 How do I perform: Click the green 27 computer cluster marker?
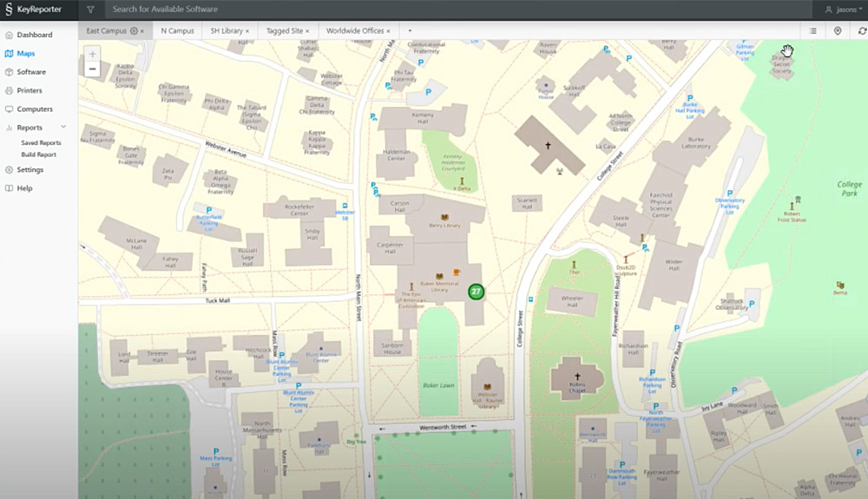click(x=476, y=292)
